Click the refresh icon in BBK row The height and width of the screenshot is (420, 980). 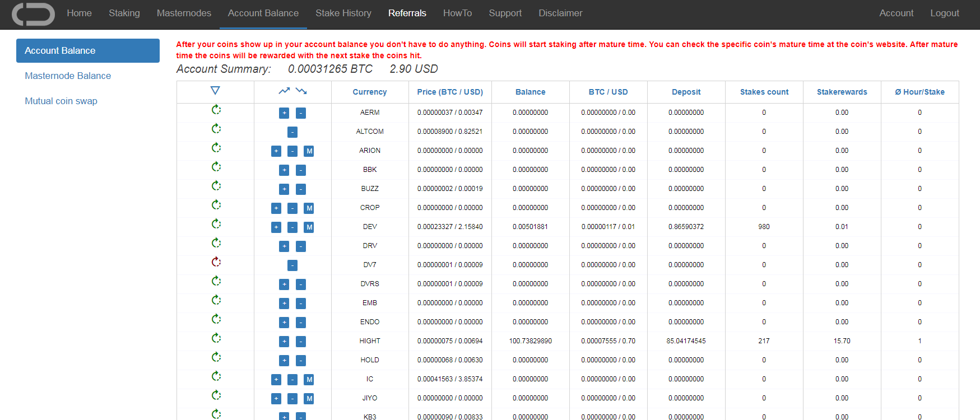[x=216, y=167]
